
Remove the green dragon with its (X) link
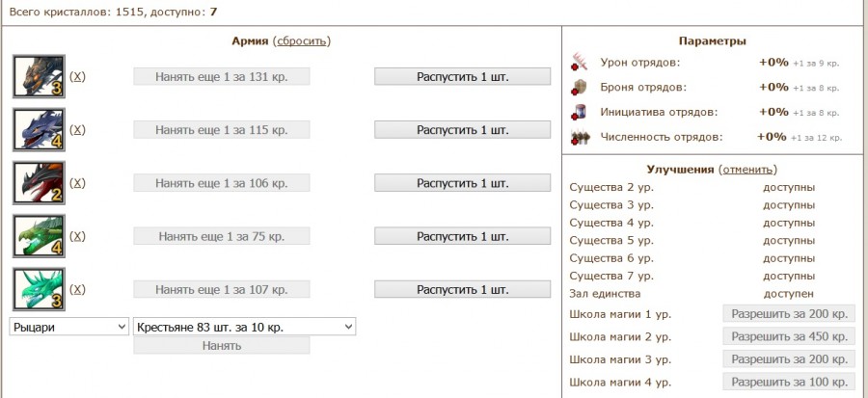coord(78,236)
